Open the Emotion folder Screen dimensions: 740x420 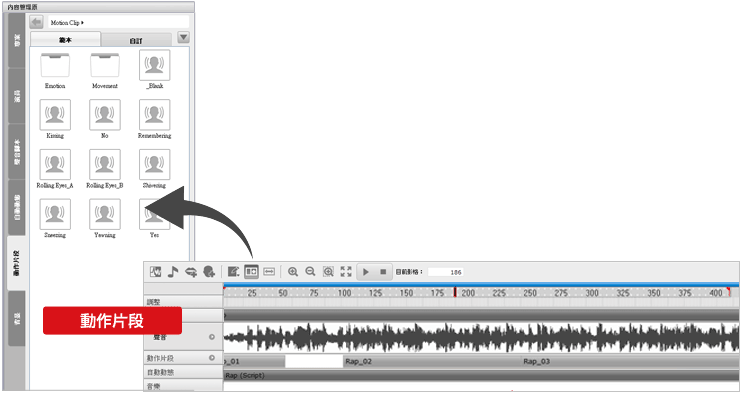54,66
